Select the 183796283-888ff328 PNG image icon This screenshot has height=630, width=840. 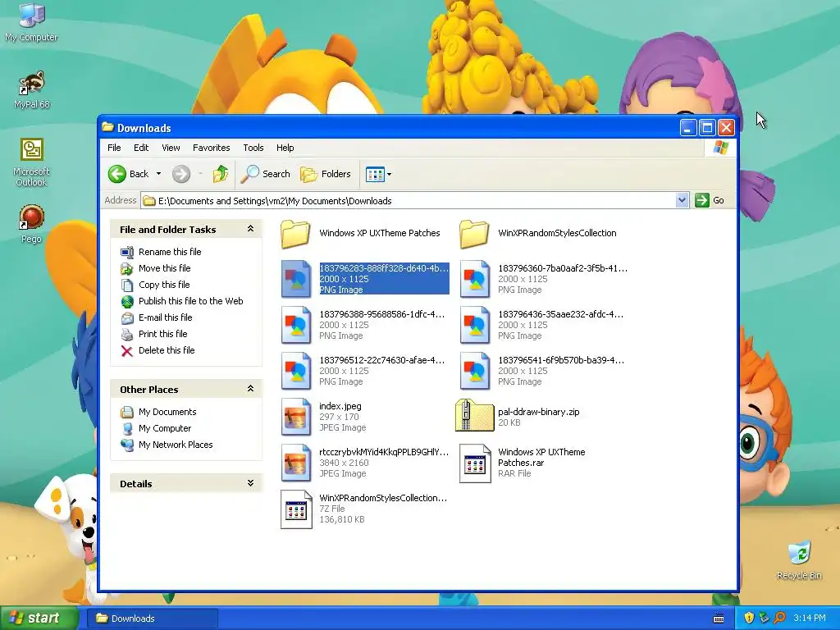pyautogui.click(x=295, y=279)
